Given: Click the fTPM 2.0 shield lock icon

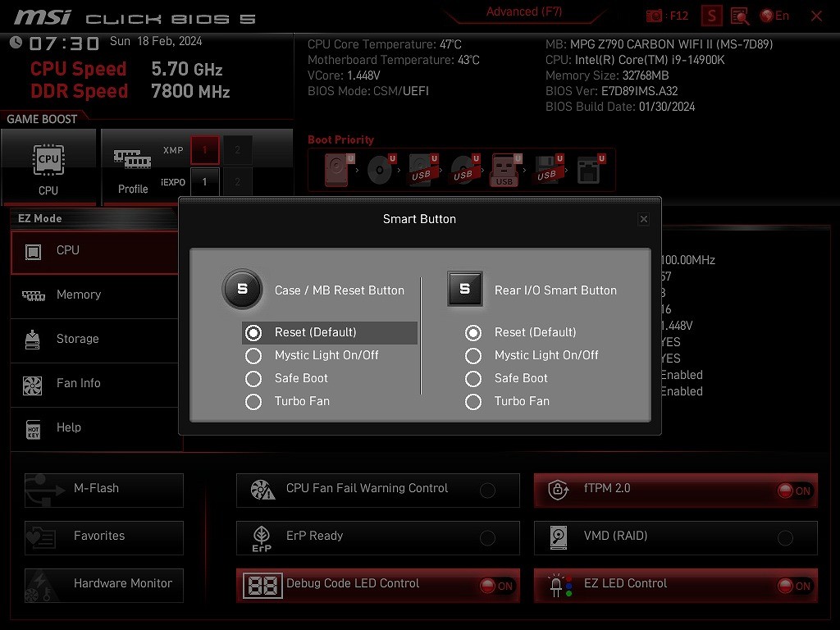Looking at the screenshot, I should click(558, 489).
